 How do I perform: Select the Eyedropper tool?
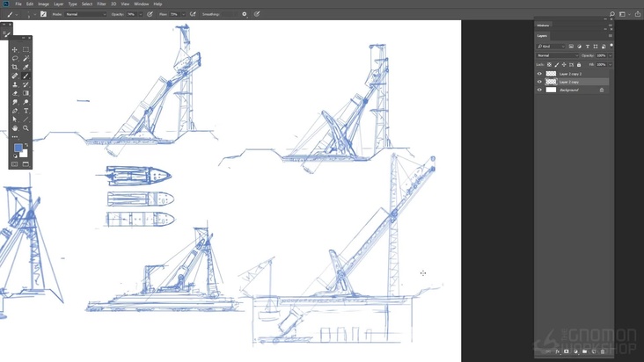[26, 67]
